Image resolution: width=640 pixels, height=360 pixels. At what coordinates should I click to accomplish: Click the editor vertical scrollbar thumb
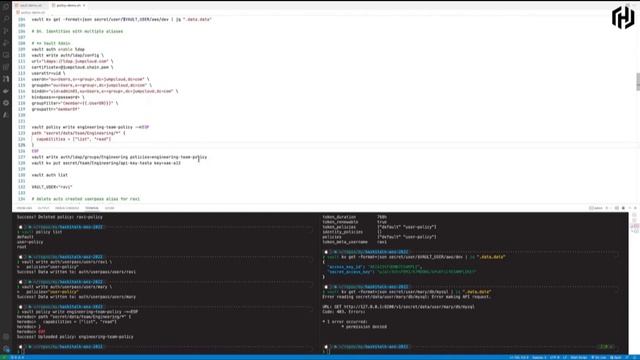coord(638,82)
